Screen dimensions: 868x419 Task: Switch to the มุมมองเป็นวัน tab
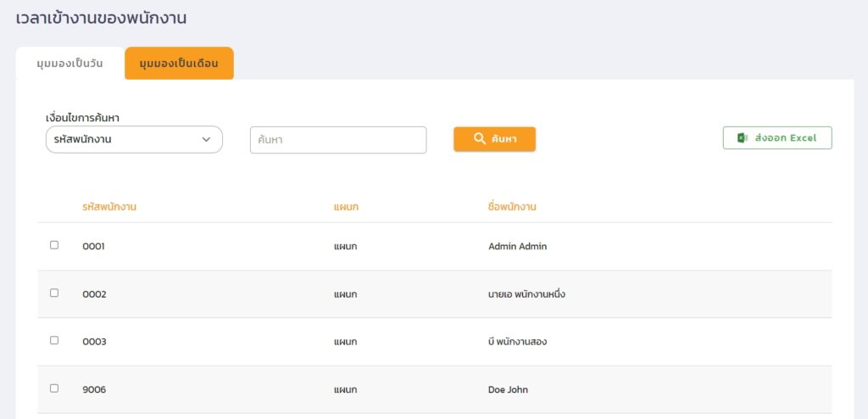(x=70, y=64)
